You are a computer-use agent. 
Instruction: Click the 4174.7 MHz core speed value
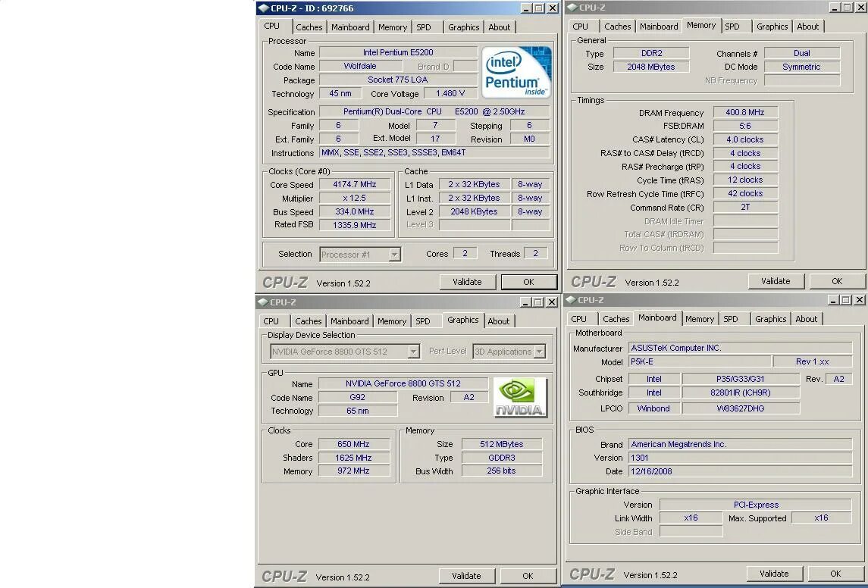tap(354, 185)
